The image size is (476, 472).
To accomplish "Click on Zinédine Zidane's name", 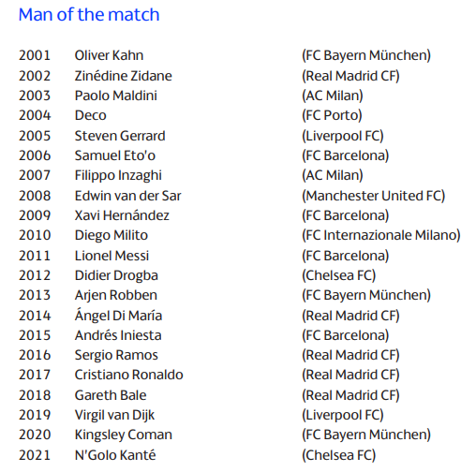I will 123,76.
